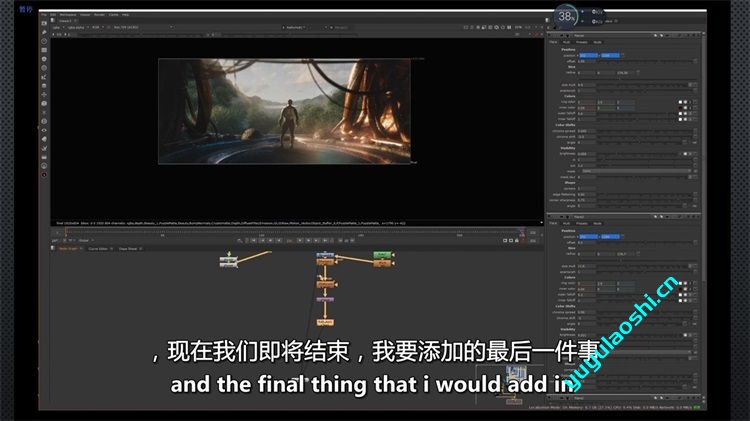This screenshot has width=750, height=421.
Task: Open the Draw nodes toolbar menu
Action: pos(44,32)
